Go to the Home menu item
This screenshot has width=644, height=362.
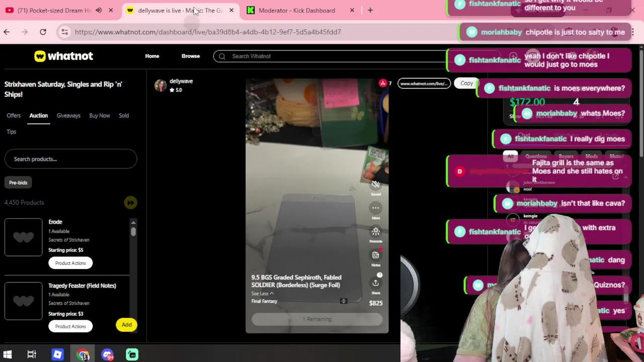152,56
